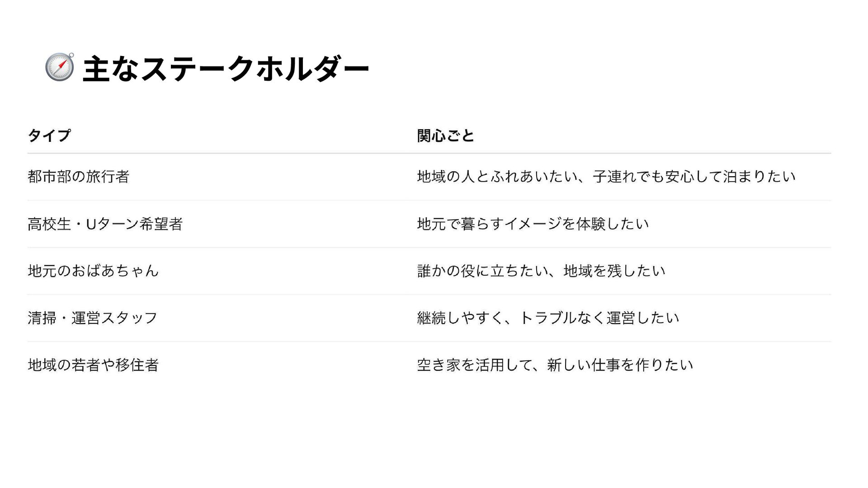Select the phrase 地域を残したい

(614, 271)
